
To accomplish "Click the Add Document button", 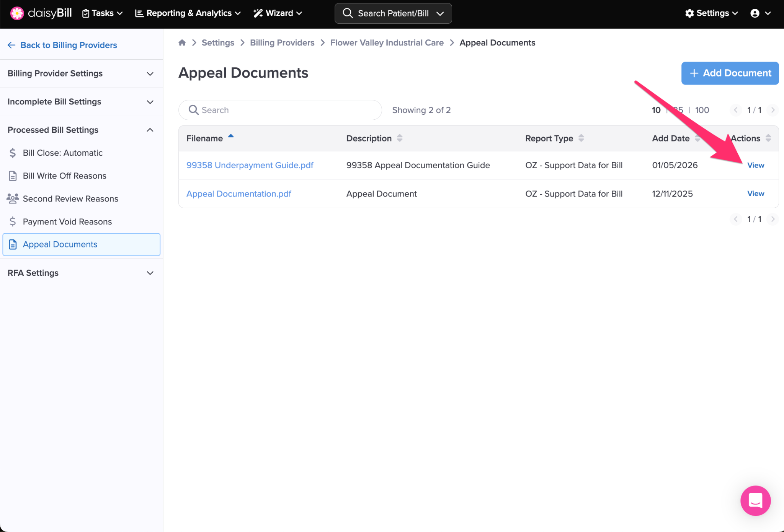I will pyautogui.click(x=730, y=73).
